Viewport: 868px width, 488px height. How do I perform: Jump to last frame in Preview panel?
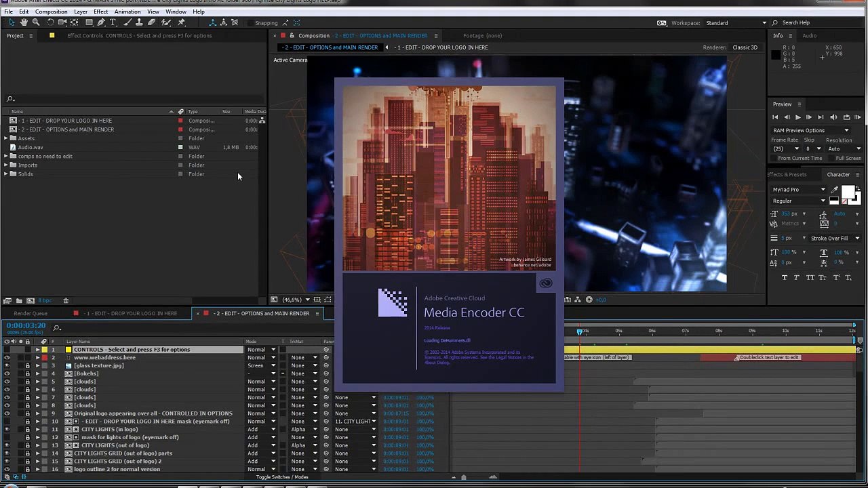(821, 117)
